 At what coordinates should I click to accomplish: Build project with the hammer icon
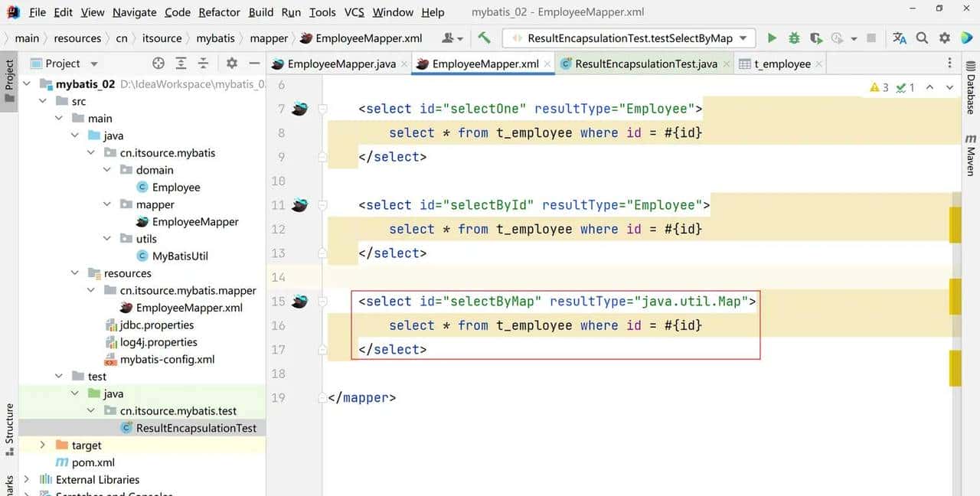(x=484, y=38)
